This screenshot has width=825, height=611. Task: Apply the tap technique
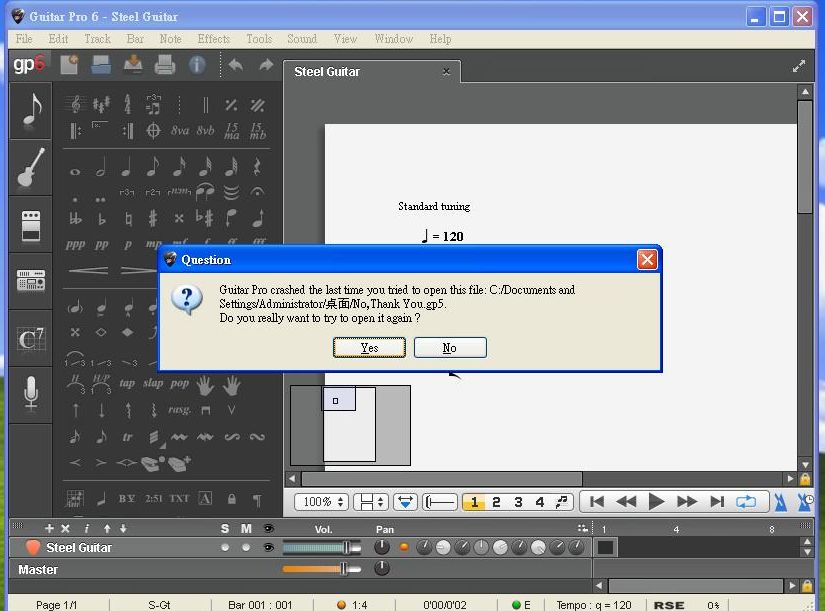[127, 383]
